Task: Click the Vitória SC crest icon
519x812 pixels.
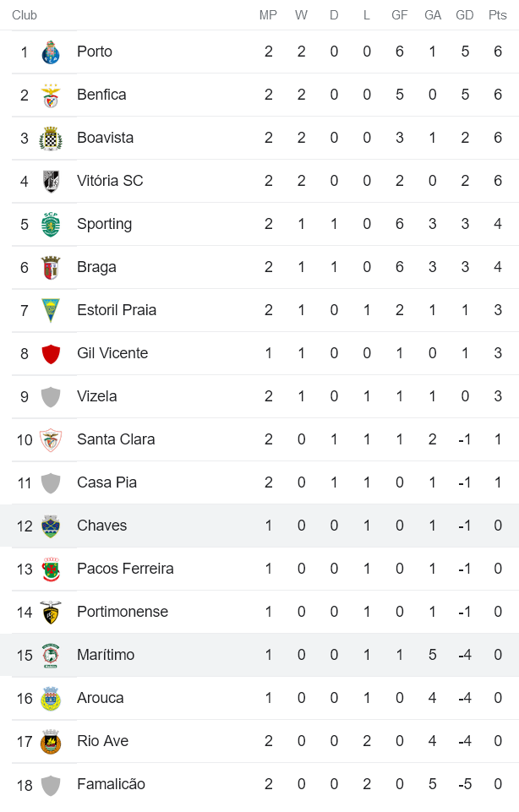Action: [x=51, y=181]
